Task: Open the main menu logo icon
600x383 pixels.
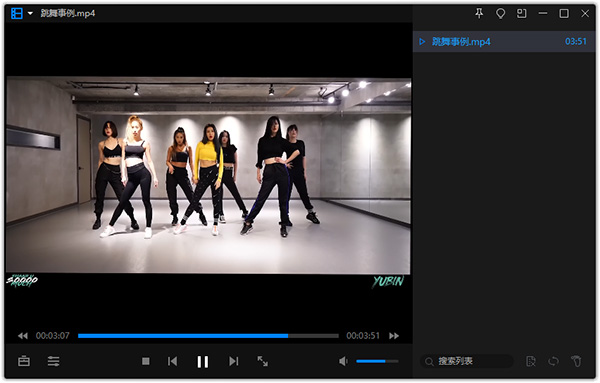Action: [17, 13]
